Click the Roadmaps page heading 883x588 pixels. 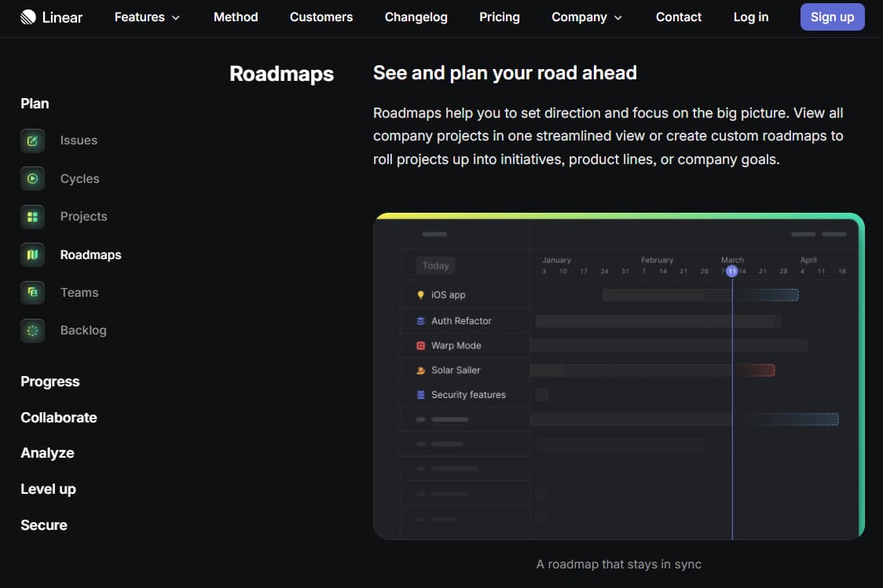281,74
